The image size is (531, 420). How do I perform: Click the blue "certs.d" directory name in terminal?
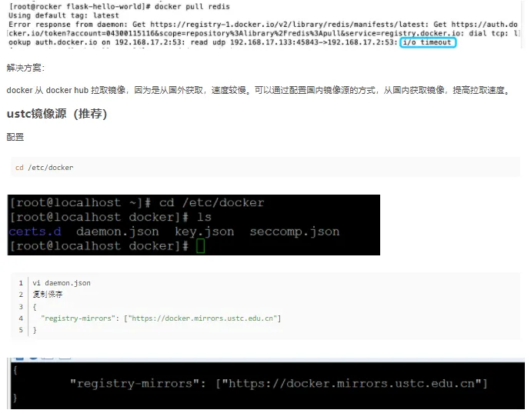point(35,232)
